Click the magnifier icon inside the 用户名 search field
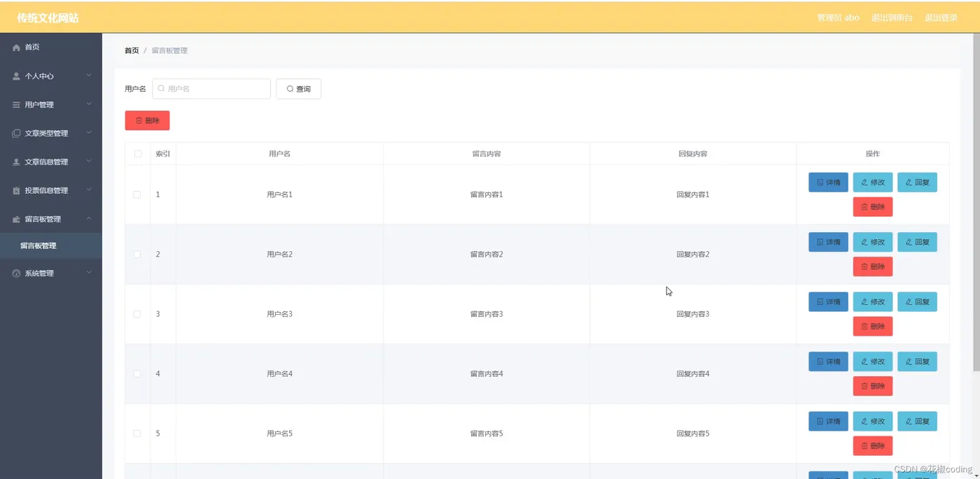 point(162,89)
